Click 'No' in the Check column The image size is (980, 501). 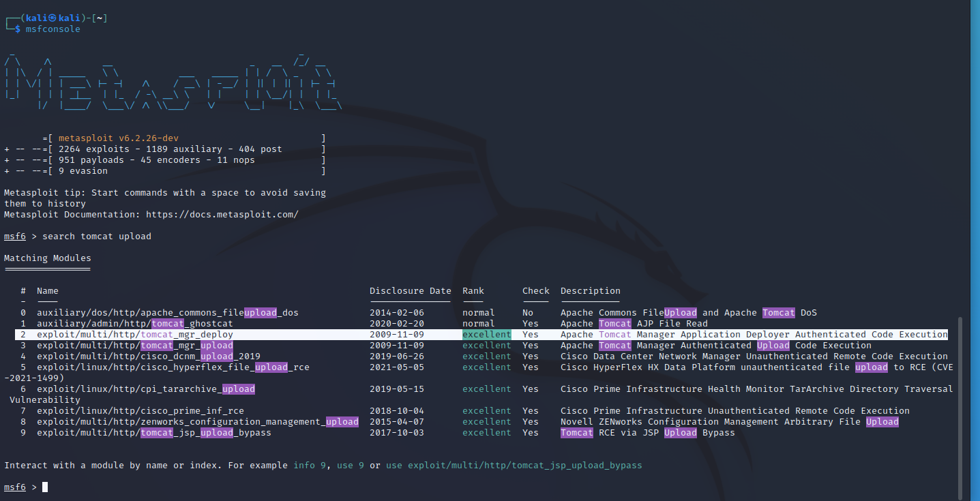528,313
